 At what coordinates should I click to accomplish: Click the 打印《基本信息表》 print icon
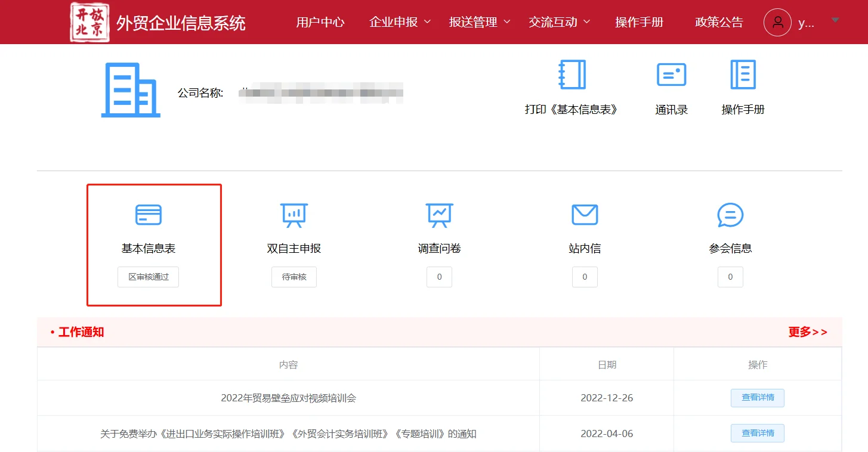tap(572, 75)
